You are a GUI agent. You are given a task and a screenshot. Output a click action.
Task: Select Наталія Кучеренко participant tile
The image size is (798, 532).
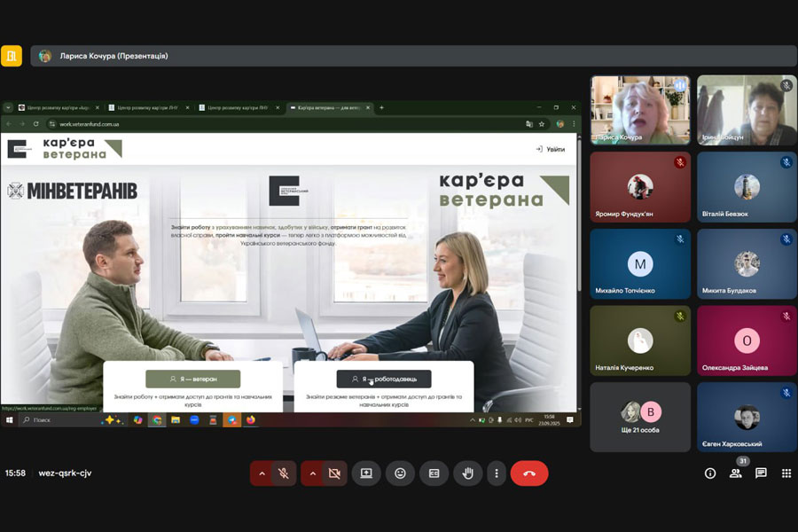pyautogui.click(x=640, y=340)
